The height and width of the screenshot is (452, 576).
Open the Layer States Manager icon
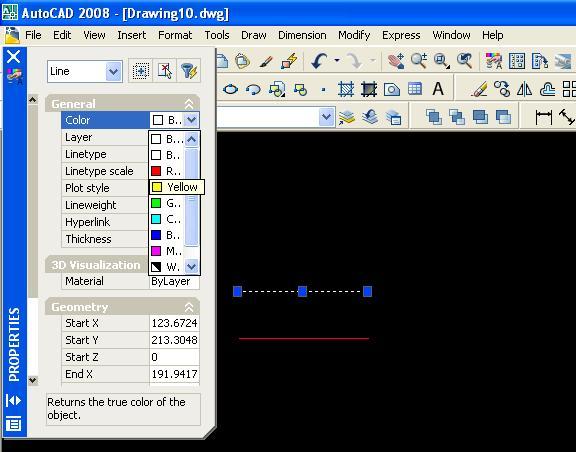(x=393, y=117)
